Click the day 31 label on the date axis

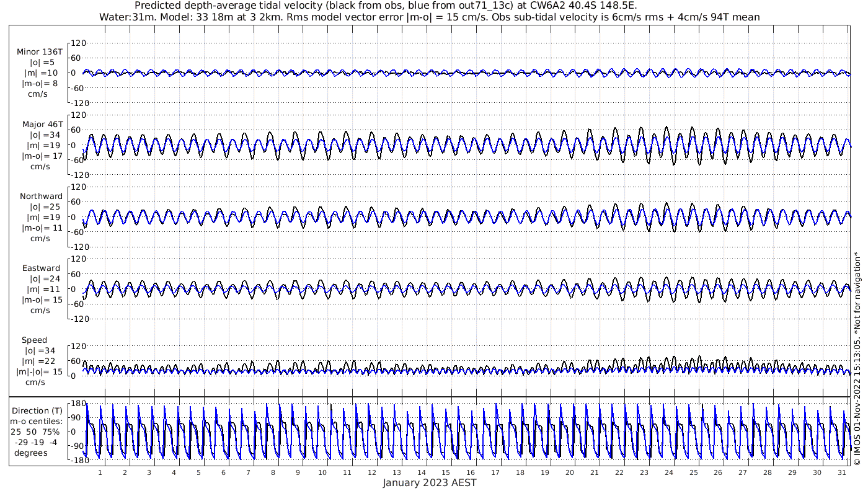pos(842,472)
